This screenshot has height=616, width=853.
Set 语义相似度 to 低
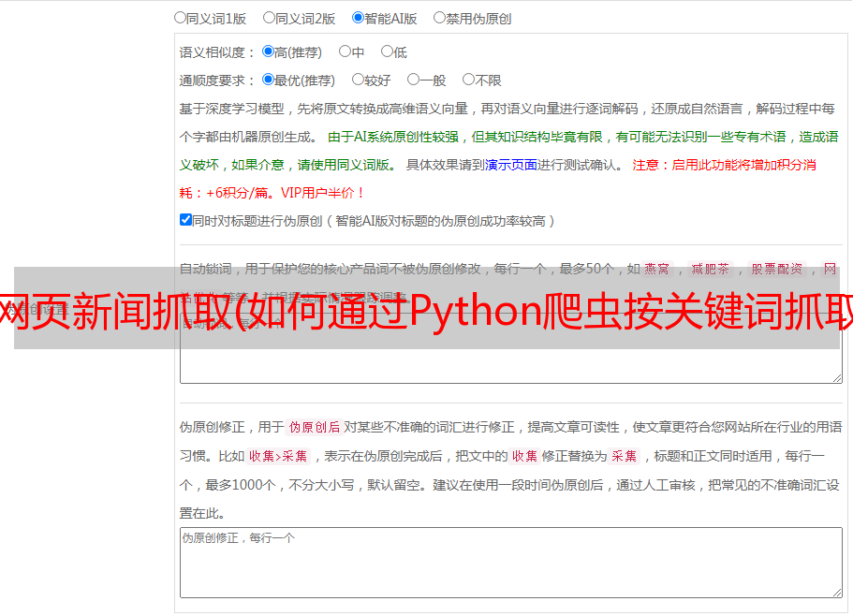[387, 51]
